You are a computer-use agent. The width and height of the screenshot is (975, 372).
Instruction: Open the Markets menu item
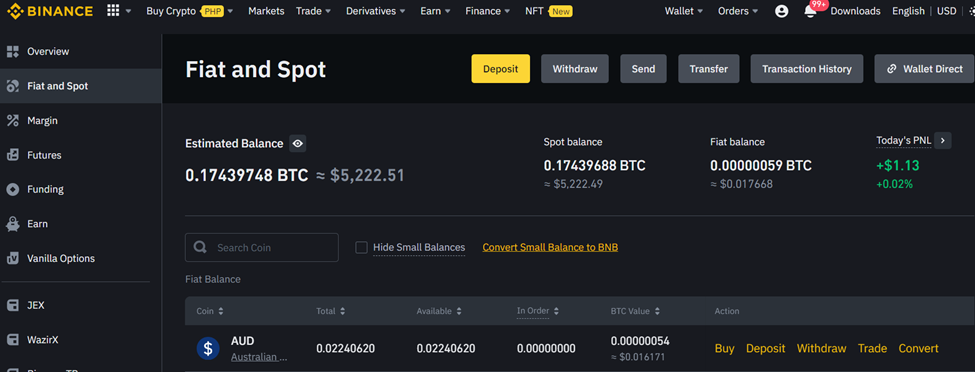pyautogui.click(x=266, y=11)
